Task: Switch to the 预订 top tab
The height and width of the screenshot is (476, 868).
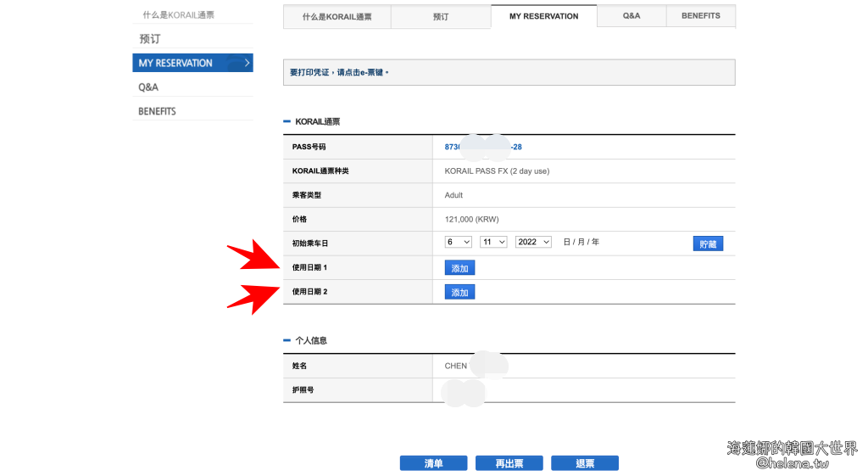Action: pyautogui.click(x=441, y=16)
